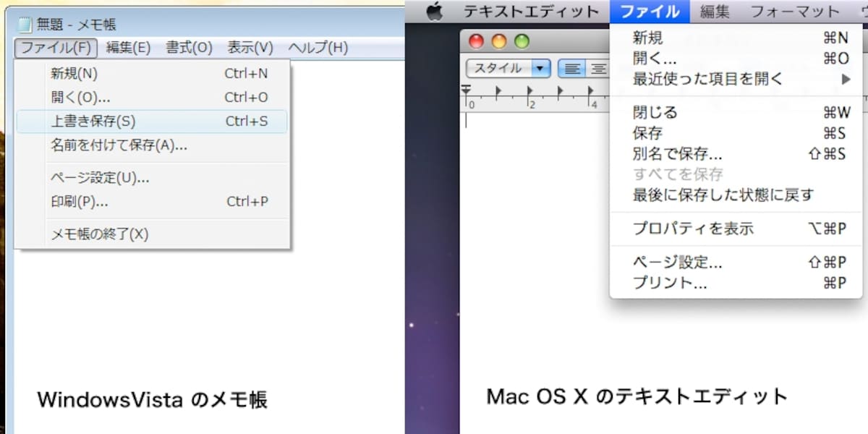
Task: Choose プリント... ⌘P menu item
Action: pyautogui.click(x=736, y=283)
